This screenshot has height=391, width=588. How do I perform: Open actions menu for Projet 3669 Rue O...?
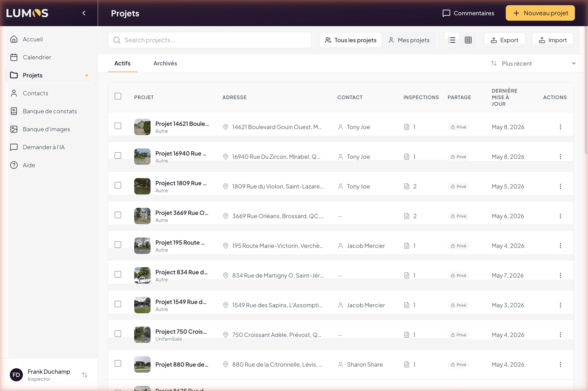tap(560, 216)
